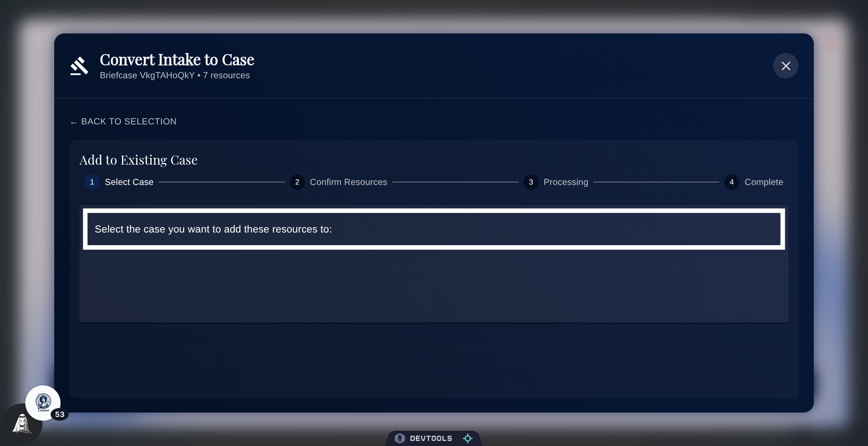Click the X icon to dismiss the modal
Image resolution: width=868 pixels, height=446 pixels.
[x=786, y=66]
